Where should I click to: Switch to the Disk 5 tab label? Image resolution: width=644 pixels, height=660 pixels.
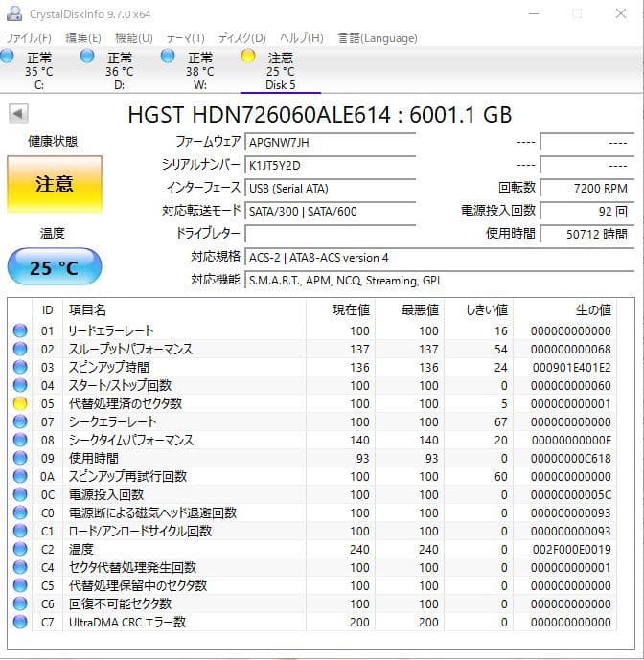tap(281, 85)
